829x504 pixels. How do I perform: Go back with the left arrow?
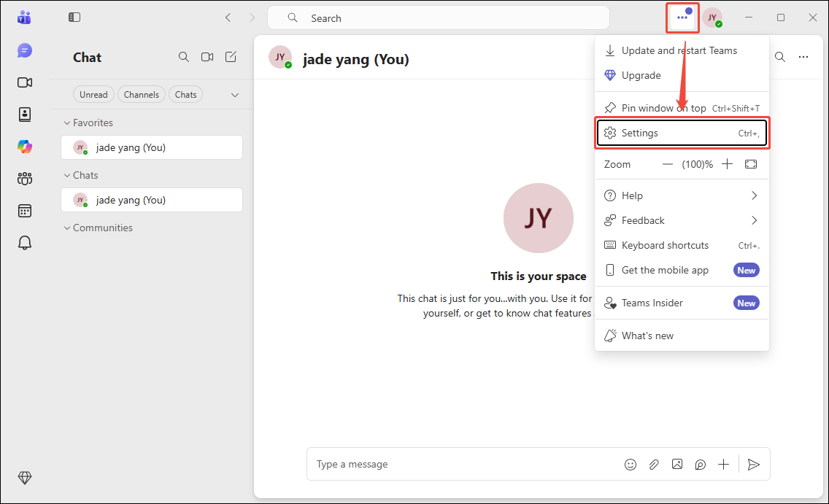[228, 18]
